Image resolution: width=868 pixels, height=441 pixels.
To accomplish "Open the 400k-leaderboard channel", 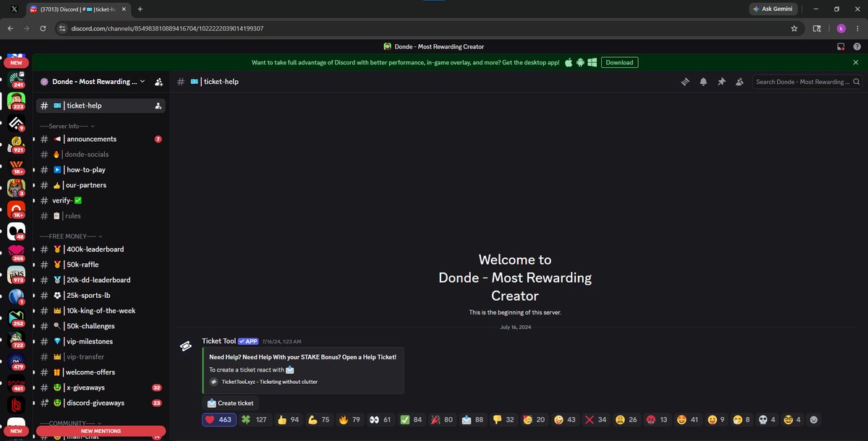I will [x=101, y=249].
